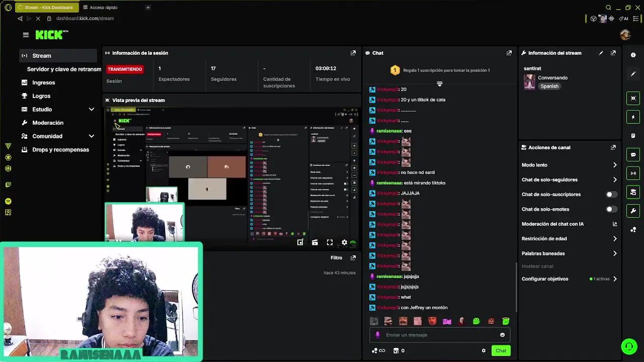Go to Ingresos in sidebar
This screenshot has height=362, width=644.
click(x=44, y=82)
